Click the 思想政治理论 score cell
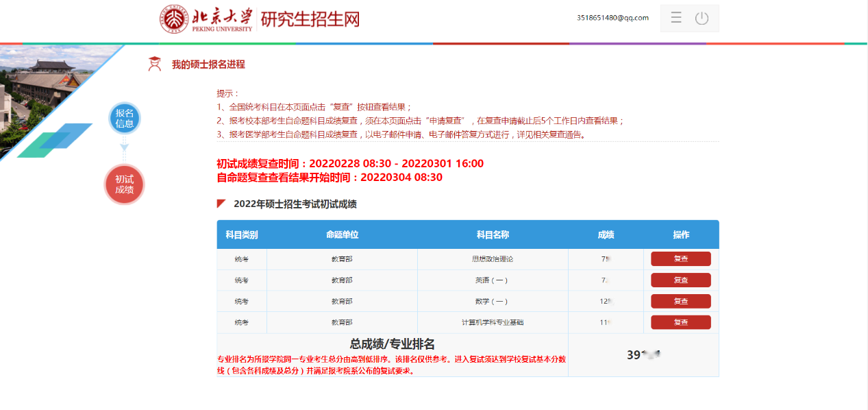The width and height of the screenshot is (868, 410). (606, 259)
